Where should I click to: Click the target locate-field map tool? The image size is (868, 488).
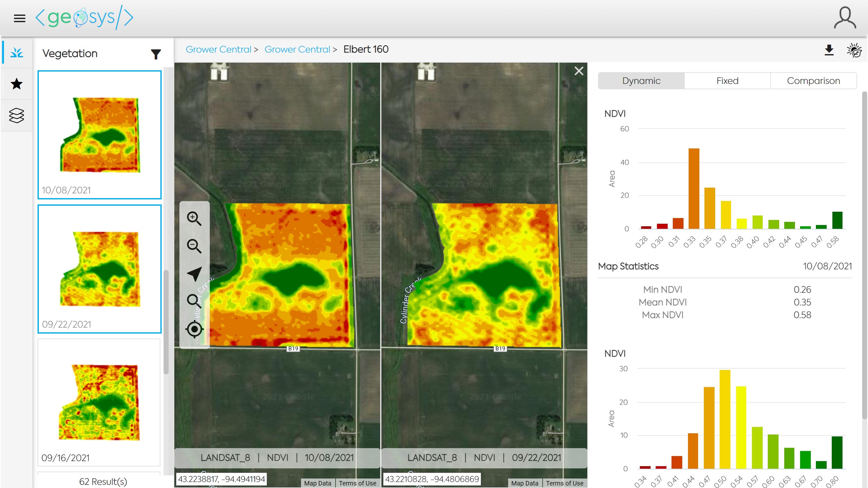[x=194, y=329]
